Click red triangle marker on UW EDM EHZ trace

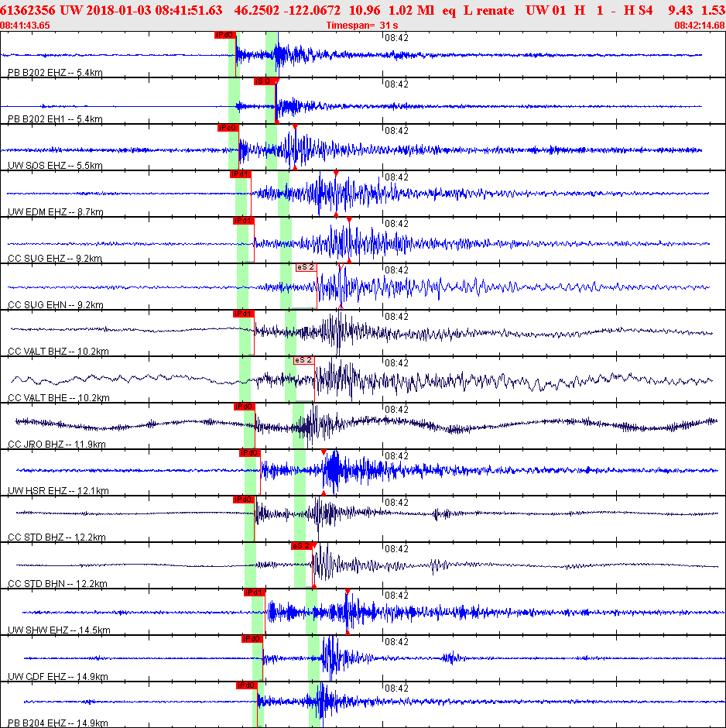pyautogui.click(x=336, y=173)
